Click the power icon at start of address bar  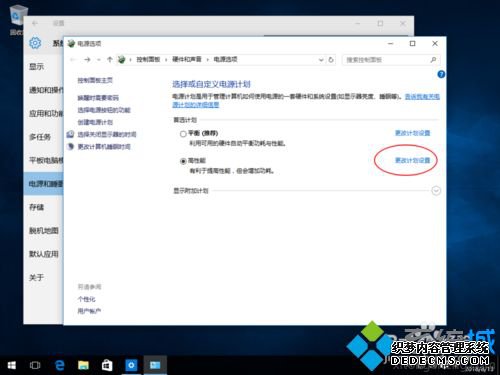(121, 60)
